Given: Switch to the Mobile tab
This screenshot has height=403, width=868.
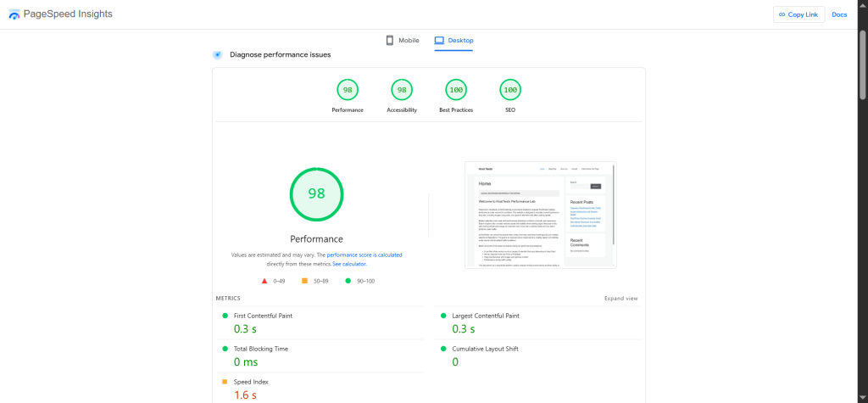Looking at the screenshot, I should pos(403,40).
